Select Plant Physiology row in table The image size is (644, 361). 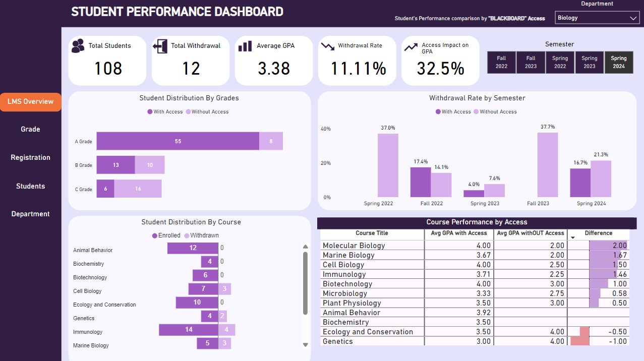coord(475,303)
